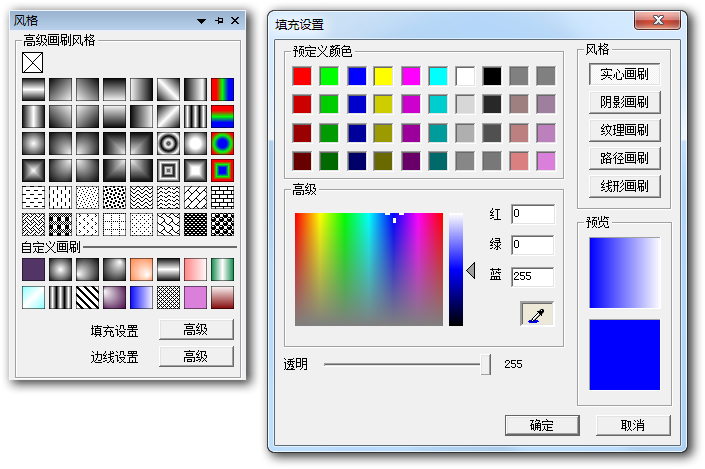The width and height of the screenshot is (705, 469).
Task: Pick the yellow predefined color swatch
Action: click(x=383, y=75)
